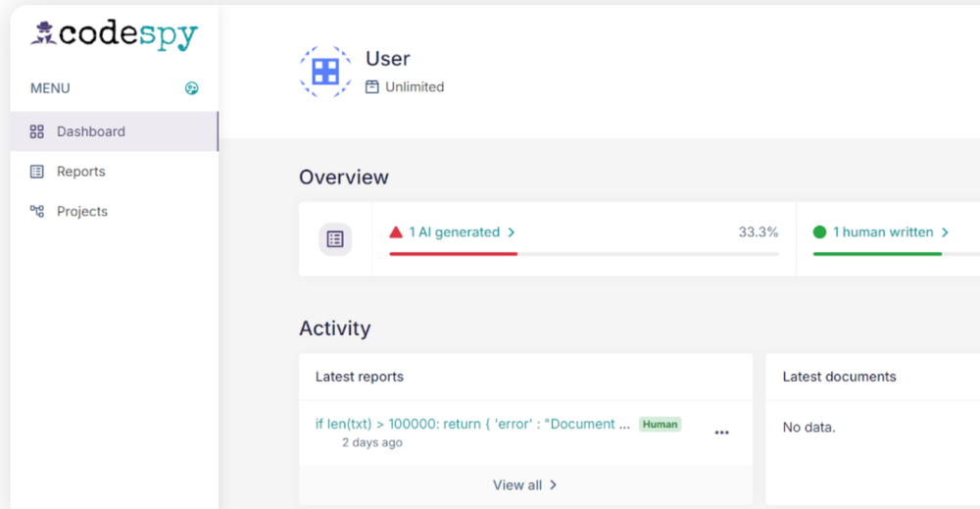Image resolution: width=980 pixels, height=509 pixels.
Task: Open the three-dots menu for latest report
Action: pos(722,433)
